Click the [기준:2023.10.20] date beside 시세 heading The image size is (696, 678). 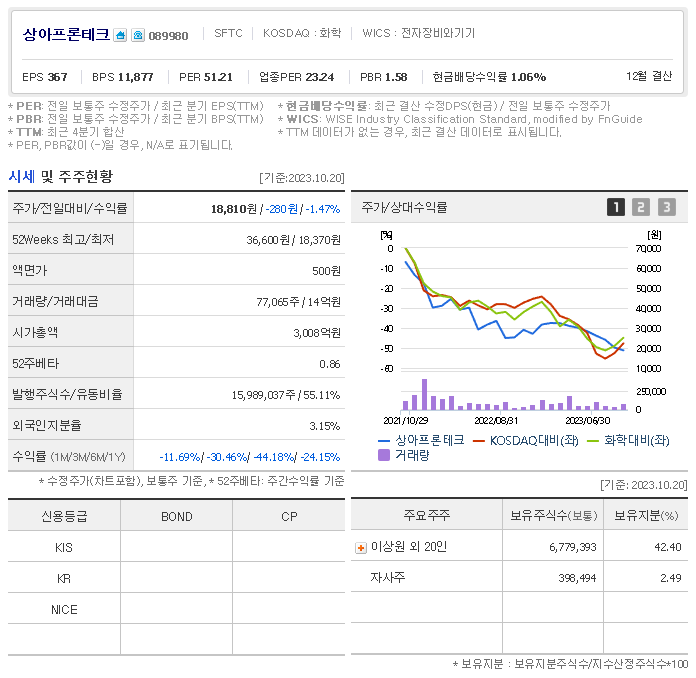[x=302, y=178]
